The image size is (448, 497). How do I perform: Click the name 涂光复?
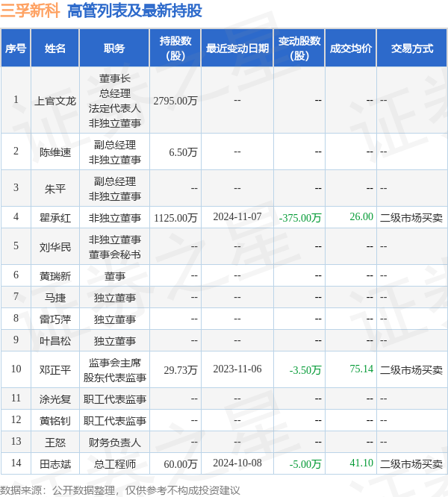[x=55, y=399]
